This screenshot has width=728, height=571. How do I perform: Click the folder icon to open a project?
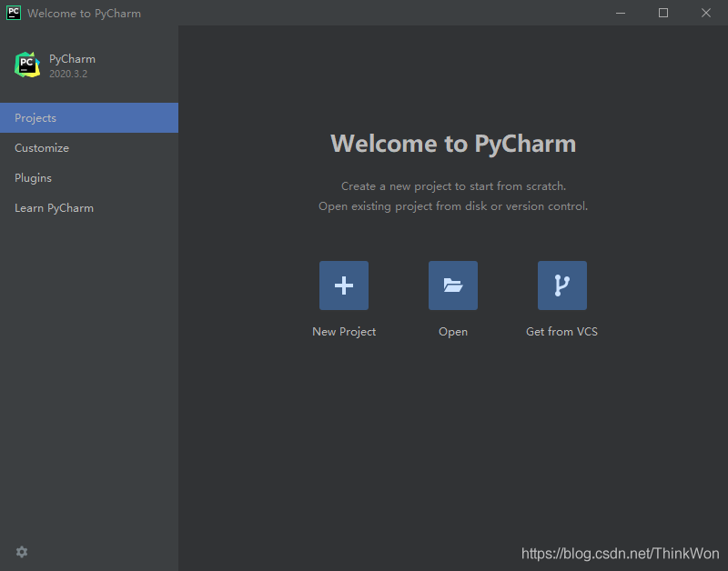[x=452, y=285]
